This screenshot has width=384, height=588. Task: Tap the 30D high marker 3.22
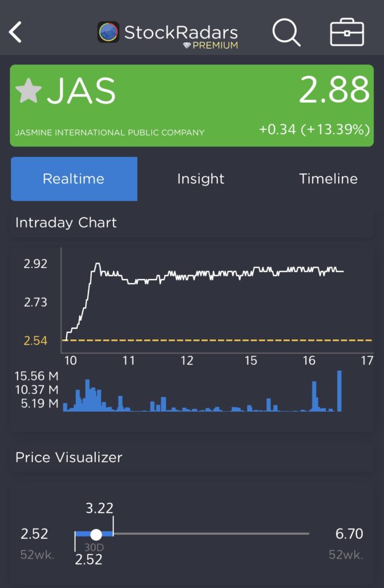click(x=100, y=508)
